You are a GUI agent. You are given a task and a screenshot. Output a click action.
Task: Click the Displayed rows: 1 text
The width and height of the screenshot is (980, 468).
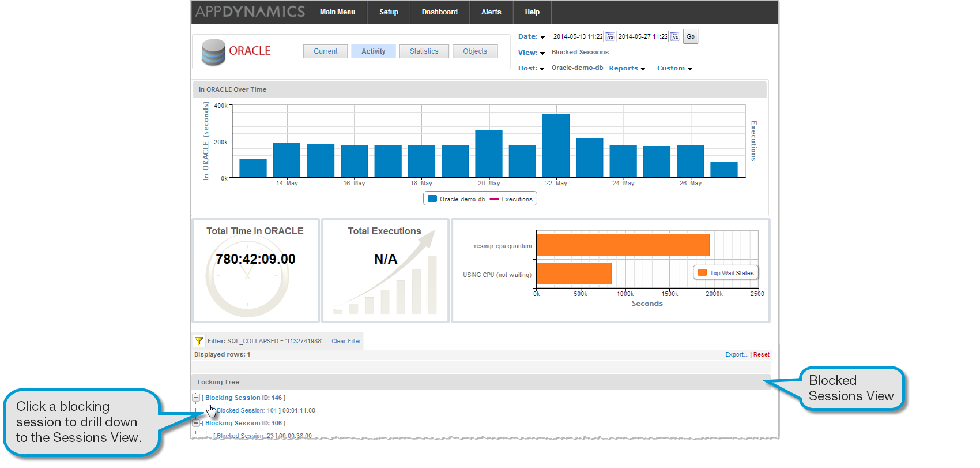[222, 354]
